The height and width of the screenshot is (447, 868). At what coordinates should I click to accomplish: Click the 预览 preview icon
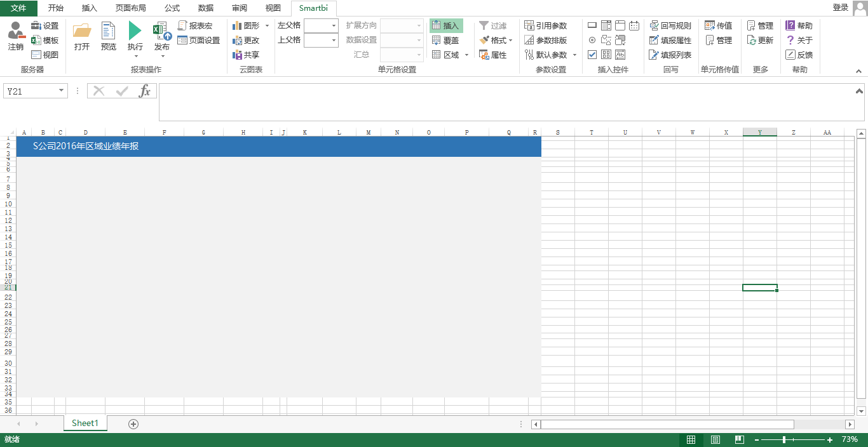[x=109, y=32]
